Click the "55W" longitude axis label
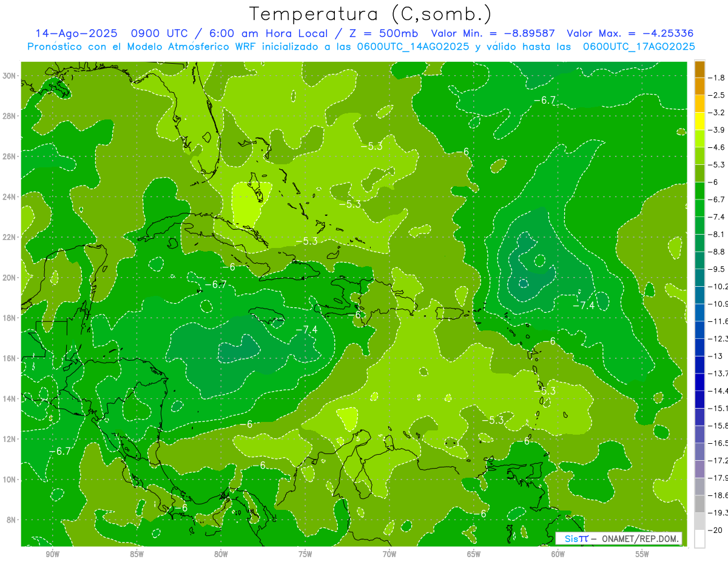The height and width of the screenshot is (562, 728). [642, 554]
